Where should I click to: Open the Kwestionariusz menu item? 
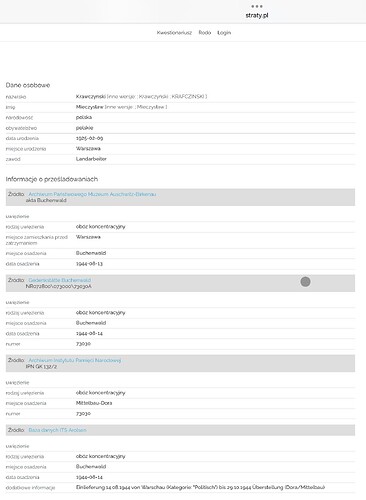click(x=174, y=33)
